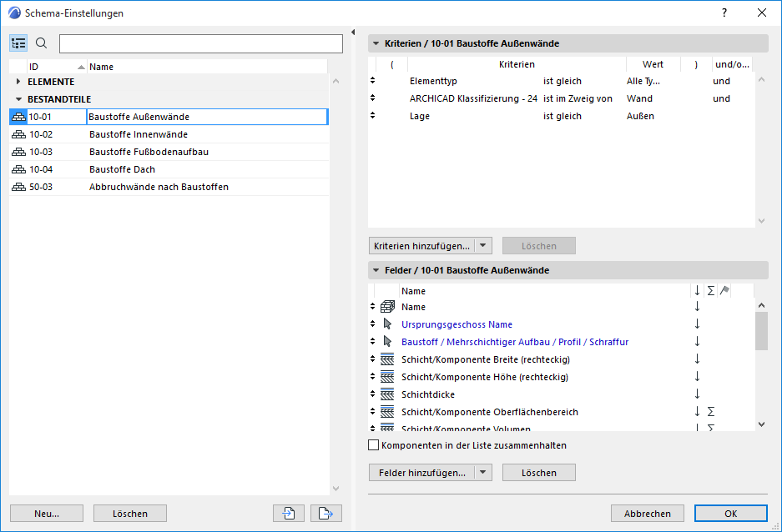The height and width of the screenshot is (532, 782).
Task: Click the brick icon for schema 10-02
Action: tap(19, 134)
